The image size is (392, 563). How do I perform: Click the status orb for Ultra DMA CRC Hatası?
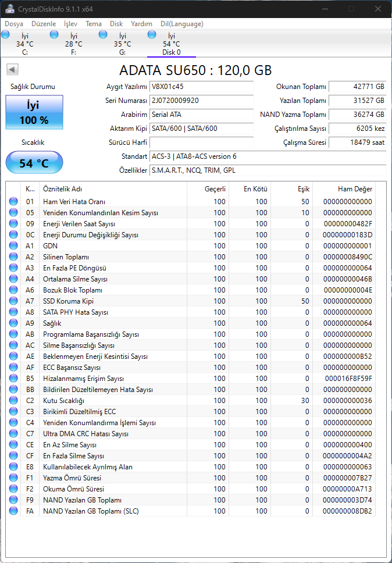[x=13, y=434]
